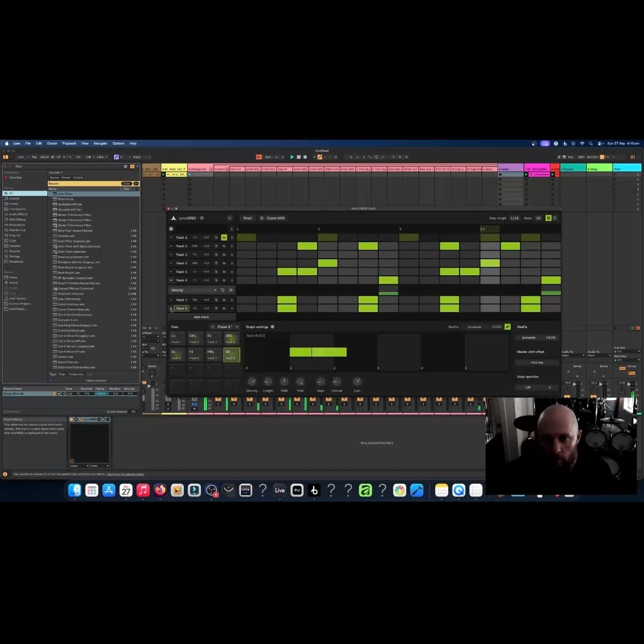Click the shuffle/randomize icon next to Velocity
Viewport: 644px width, 644px height.
coord(231,290)
